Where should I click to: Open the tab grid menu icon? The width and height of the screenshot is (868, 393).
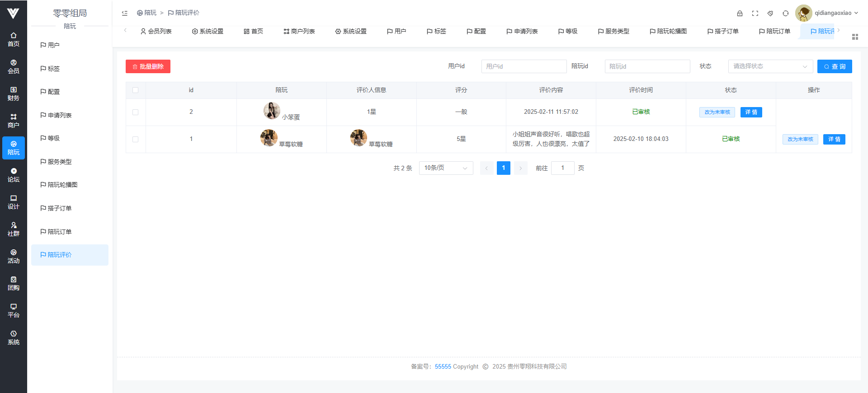[x=855, y=37]
